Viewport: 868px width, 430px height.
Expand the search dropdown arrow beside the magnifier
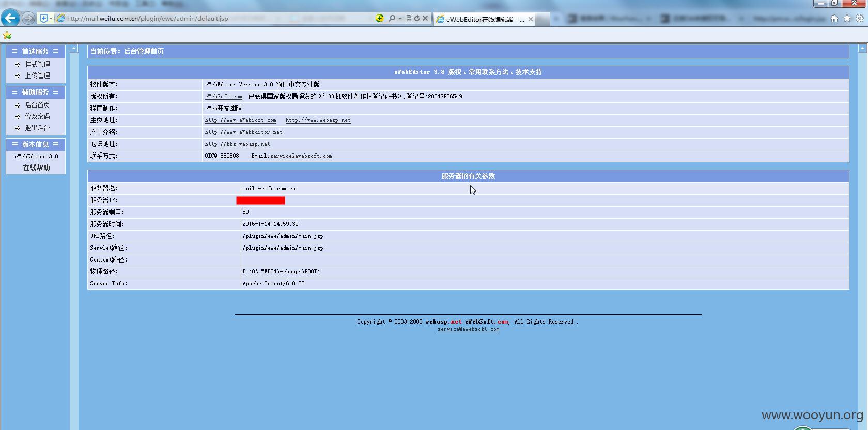(400, 19)
